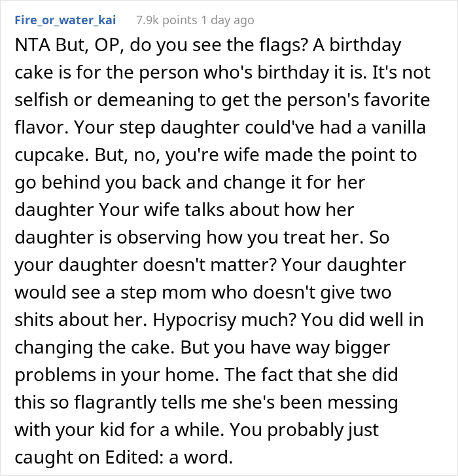Click the text 'Edited: a word.'

169,457
